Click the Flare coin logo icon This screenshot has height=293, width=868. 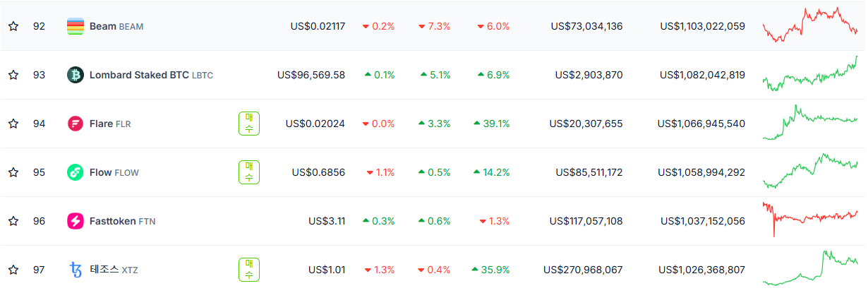(76, 124)
